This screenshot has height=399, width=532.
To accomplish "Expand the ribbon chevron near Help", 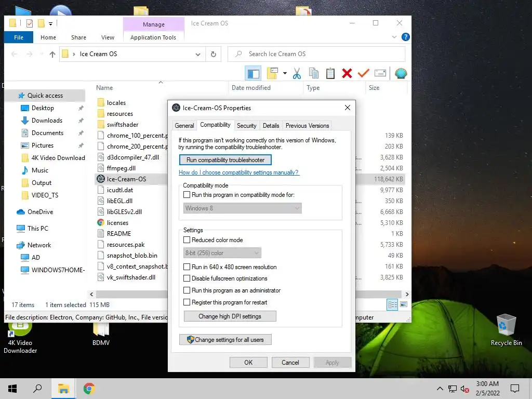I will [x=394, y=37].
